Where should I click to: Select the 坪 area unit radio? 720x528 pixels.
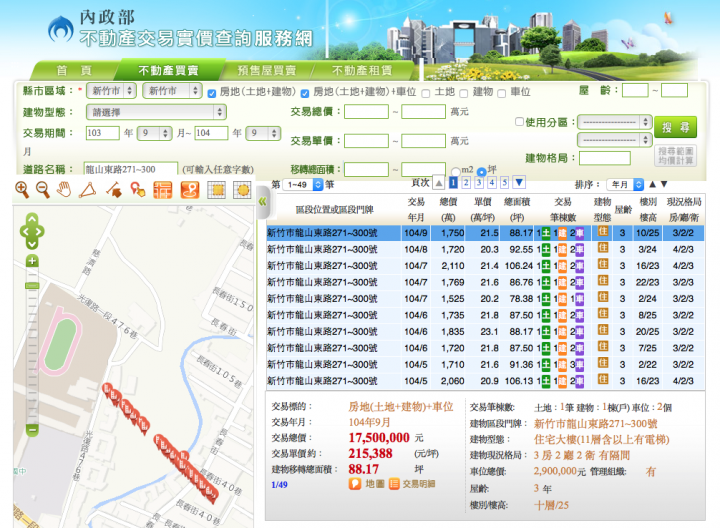tap(481, 172)
